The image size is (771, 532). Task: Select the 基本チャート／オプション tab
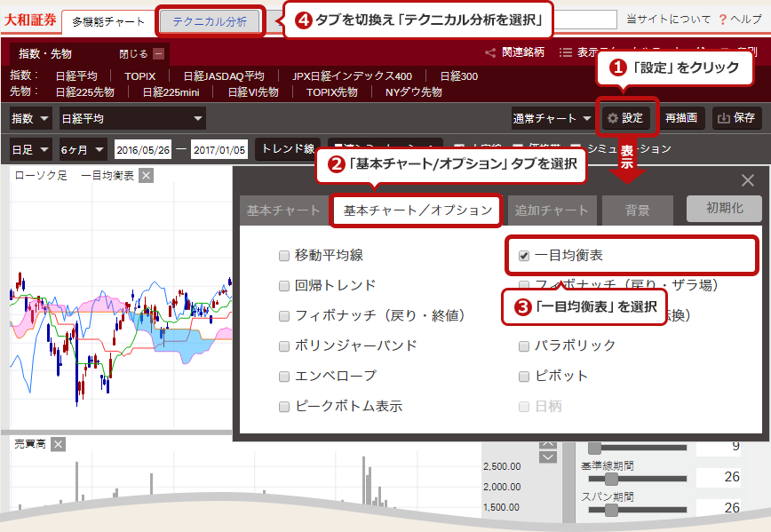point(417,210)
